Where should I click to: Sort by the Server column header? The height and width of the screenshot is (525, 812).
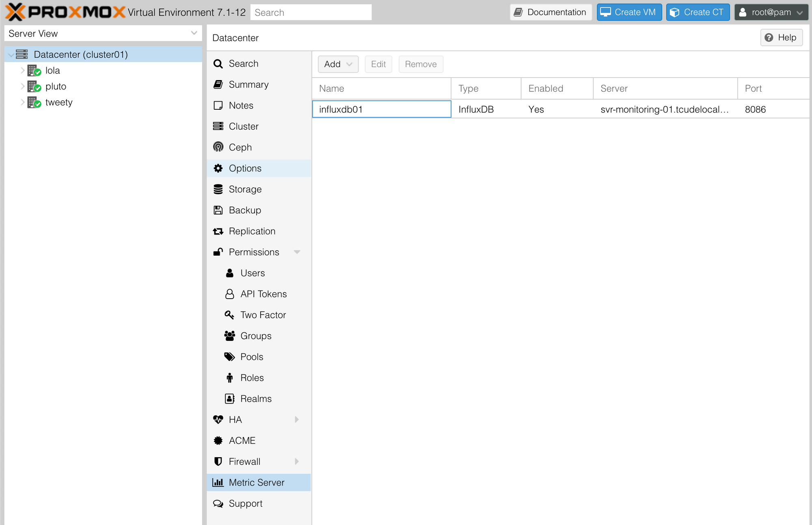pos(665,89)
